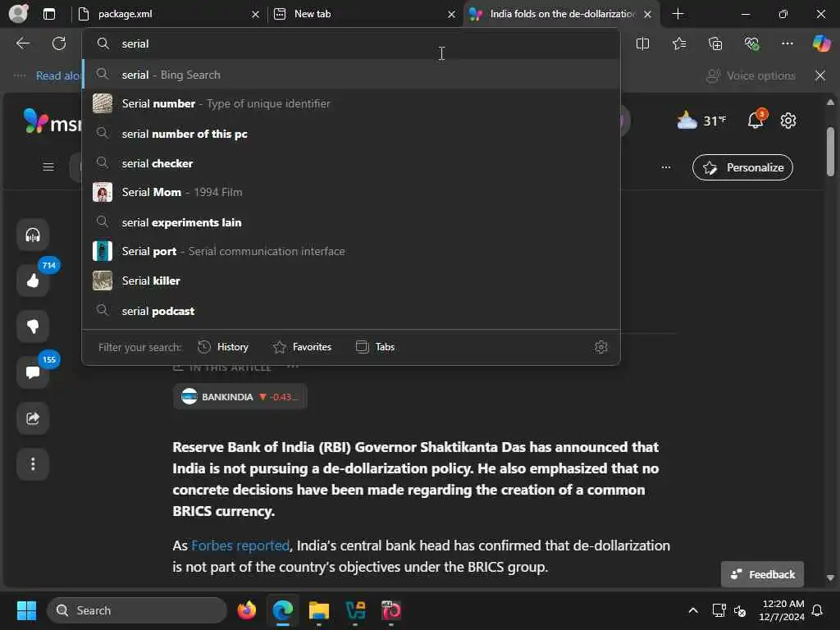This screenshot has width=840, height=630.
Task: Click the taskbar Search box
Action: tap(137, 610)
